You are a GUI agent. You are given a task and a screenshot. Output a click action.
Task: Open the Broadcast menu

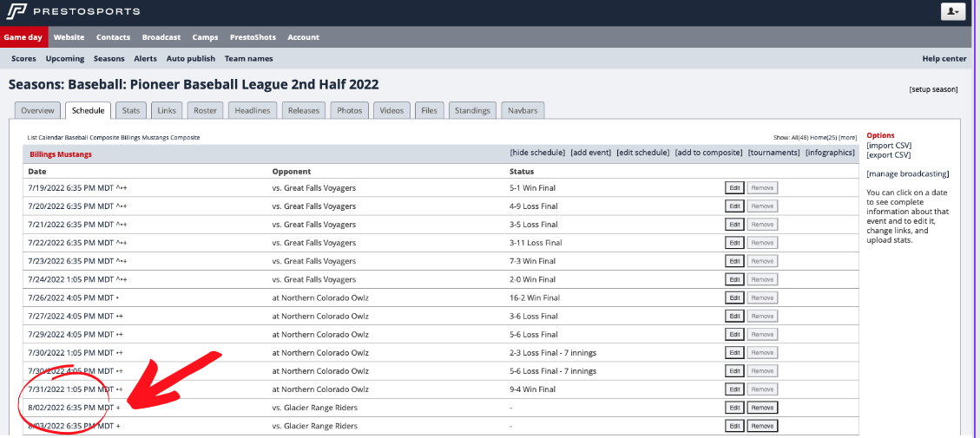pyautogui.click(x=161, y=37)
